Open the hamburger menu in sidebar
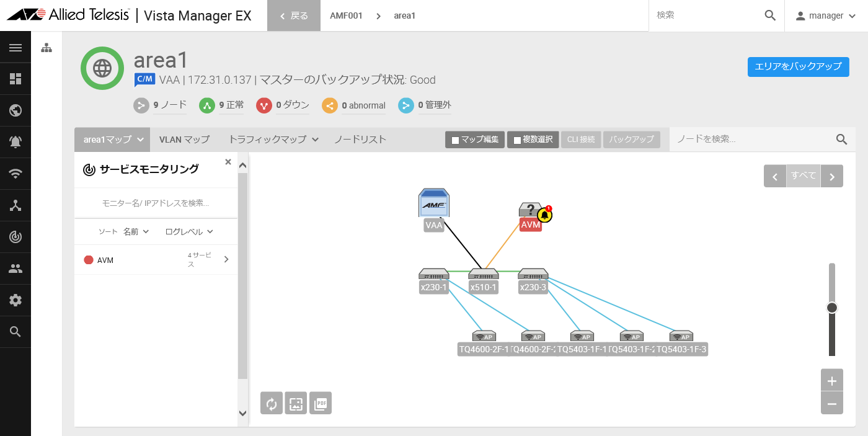868x436 pixels. (x=15, y=47)
